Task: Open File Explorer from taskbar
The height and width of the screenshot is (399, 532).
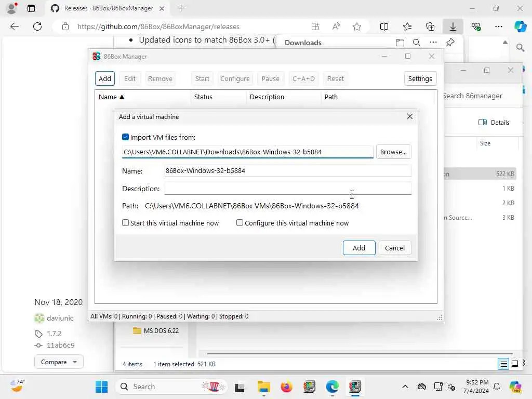Action: 263,387
